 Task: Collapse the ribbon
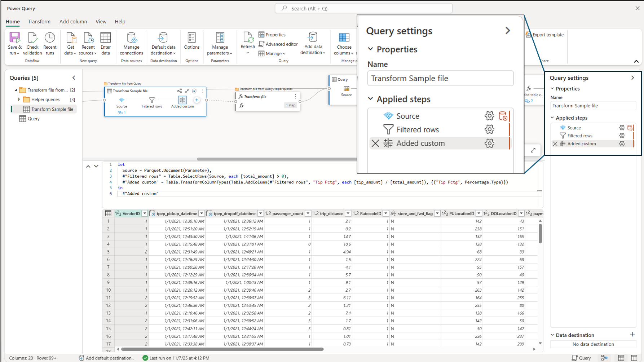(x=636, y=61)
